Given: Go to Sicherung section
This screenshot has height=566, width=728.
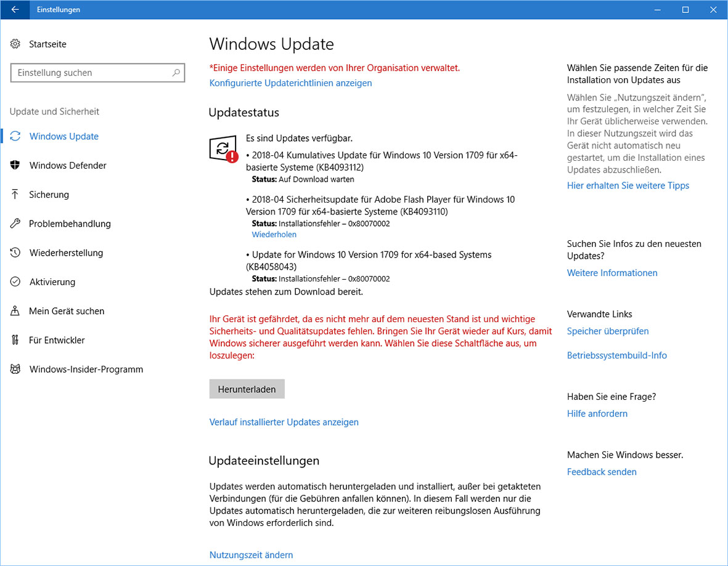Looking at the screenshot, I should point(49,195).
